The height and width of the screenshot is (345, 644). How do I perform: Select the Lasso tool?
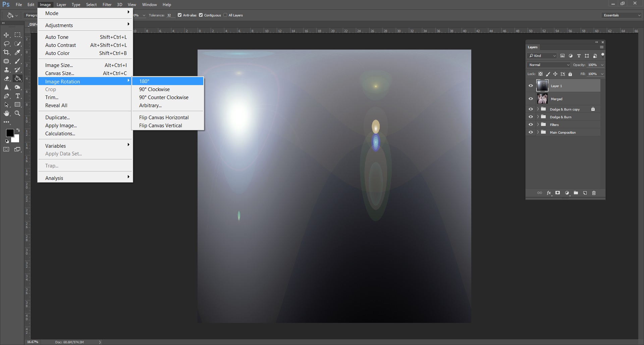click(x=6, y=44)
